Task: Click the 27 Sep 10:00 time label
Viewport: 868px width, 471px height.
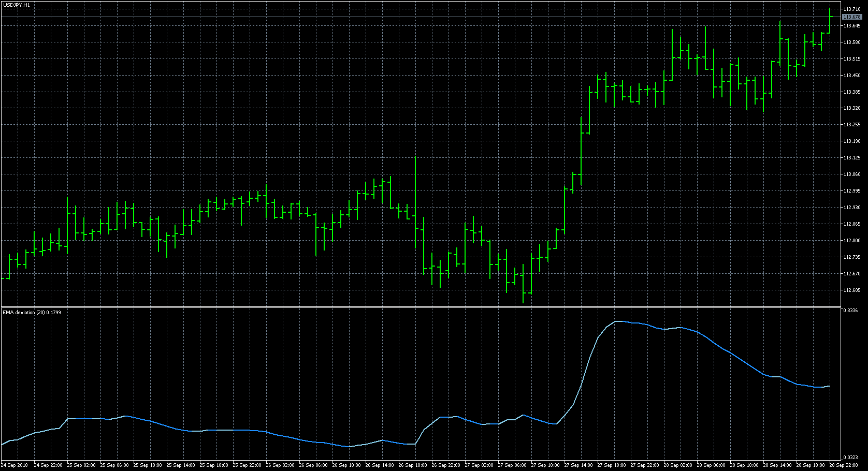Action: point(545,465)
